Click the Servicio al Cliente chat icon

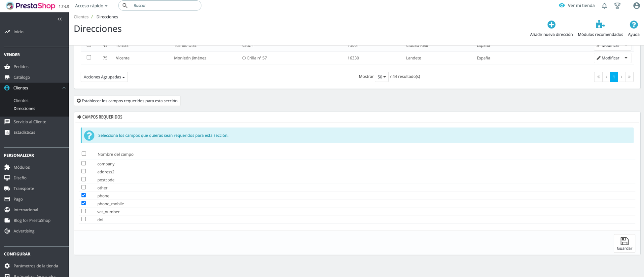[7, 122]
